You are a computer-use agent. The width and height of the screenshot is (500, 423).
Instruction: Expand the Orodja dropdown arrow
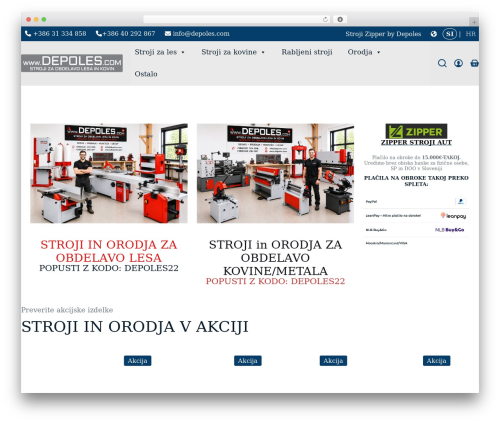(378, 52)
